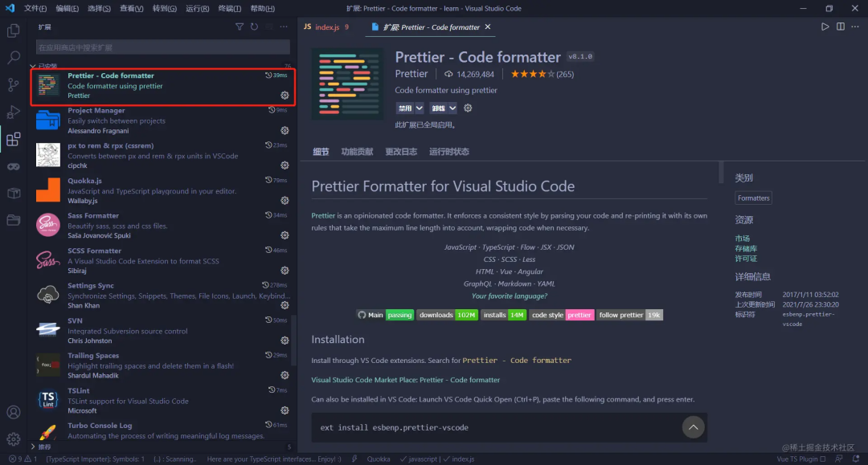Open gear settings for Project Manager extension
868x465 pixels.
point(285,130)
